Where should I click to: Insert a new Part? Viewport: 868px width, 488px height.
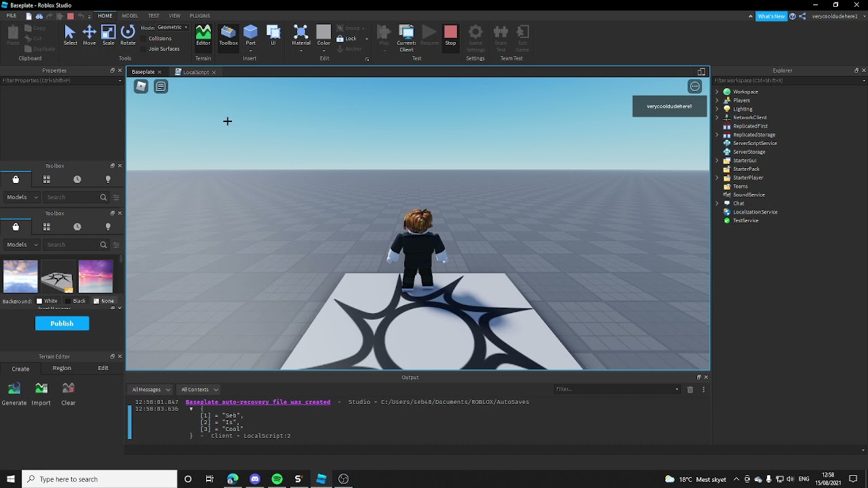(x=250, y=35)
